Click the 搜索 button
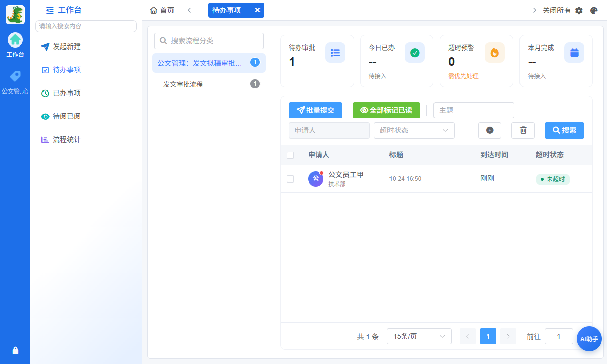 point(565,130)
